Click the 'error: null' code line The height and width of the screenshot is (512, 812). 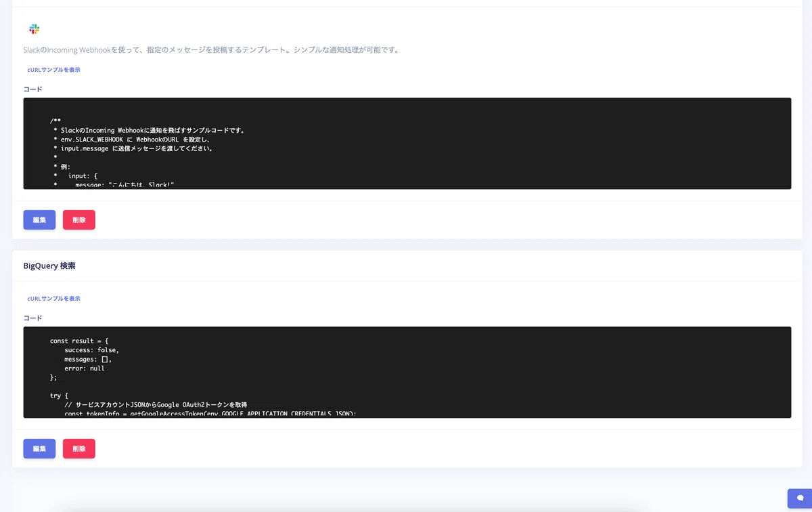tap(85, 368)
